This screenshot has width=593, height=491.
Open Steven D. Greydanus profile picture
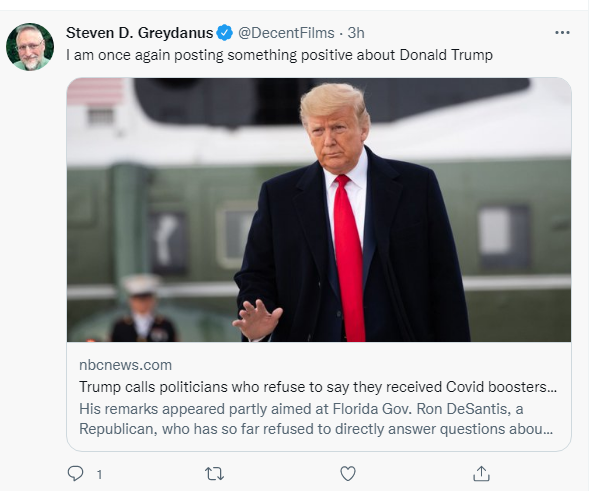point(30,47)
